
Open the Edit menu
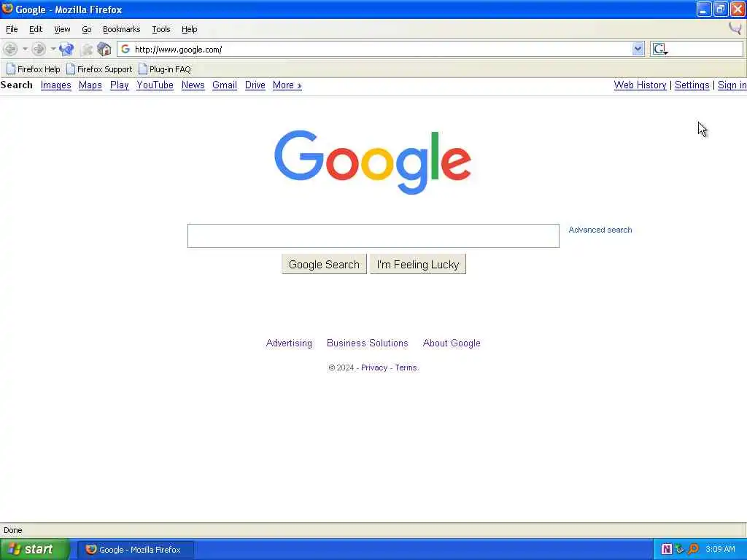click(36, 29)
